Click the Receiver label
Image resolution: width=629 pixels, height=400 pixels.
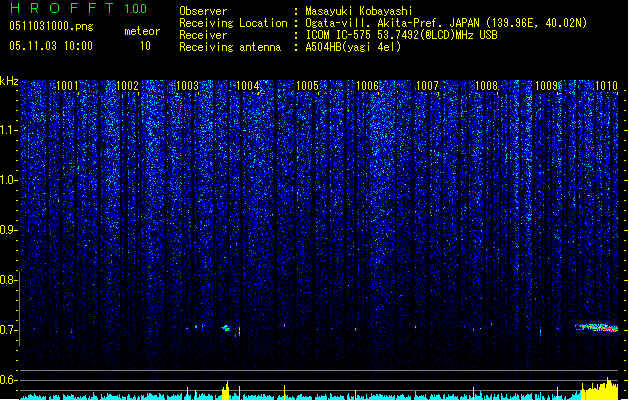point(203,35)
